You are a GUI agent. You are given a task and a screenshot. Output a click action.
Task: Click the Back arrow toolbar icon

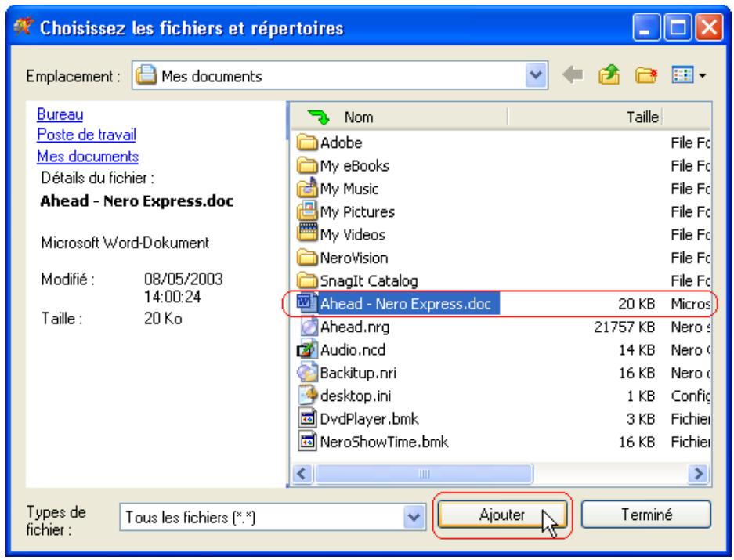click(573, 74)
